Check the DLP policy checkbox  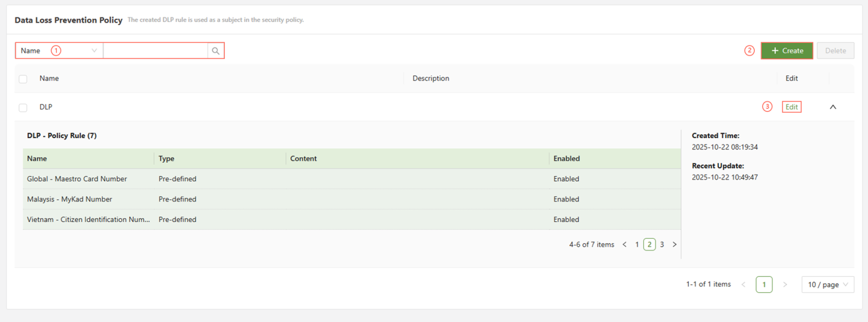click(23, 107)
